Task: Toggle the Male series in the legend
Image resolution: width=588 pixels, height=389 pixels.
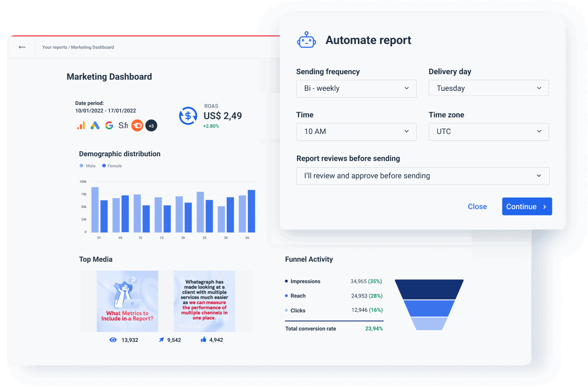Action: pyautogui.click(x=87, y=166)
